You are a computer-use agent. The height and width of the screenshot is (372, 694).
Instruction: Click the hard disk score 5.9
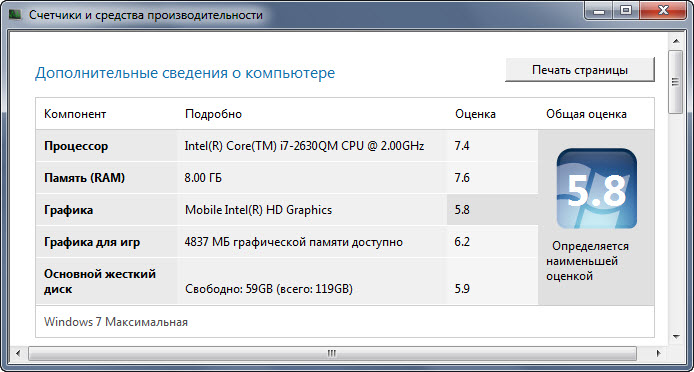(462, 289)
